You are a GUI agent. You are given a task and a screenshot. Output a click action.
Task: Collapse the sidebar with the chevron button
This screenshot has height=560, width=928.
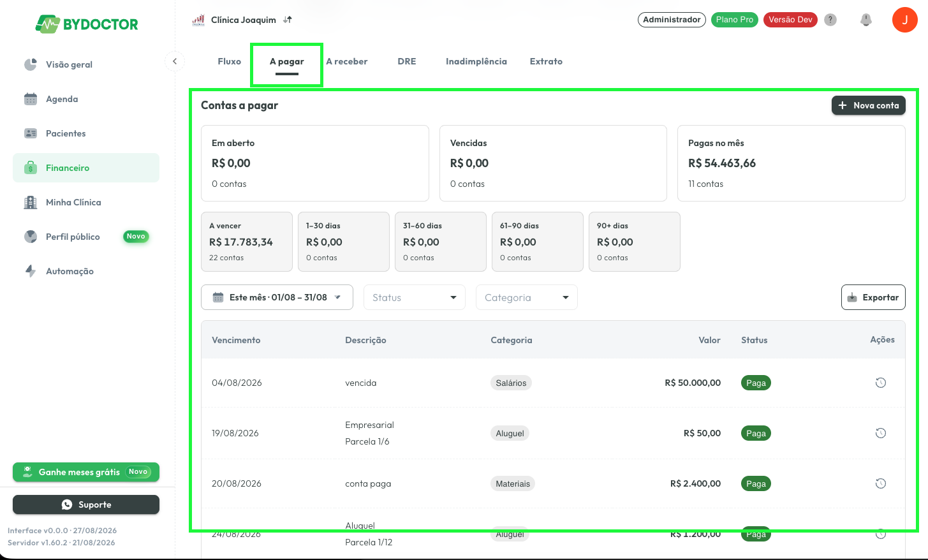coord(175,61)
